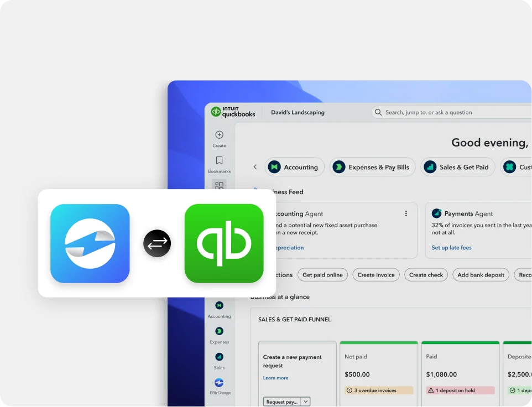Go back with the left chevron arrow
Image resolution: width=532 pixels, height=407 pixels.
(x=255, y=167)
